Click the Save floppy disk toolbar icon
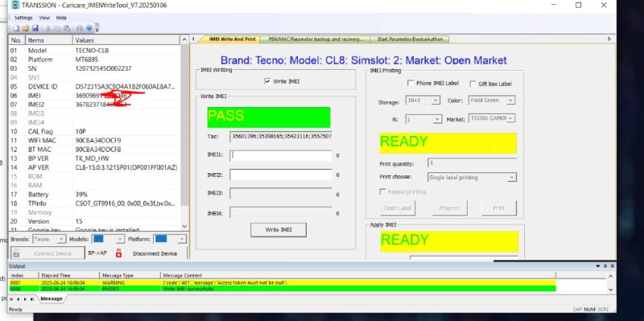This screenshot has height=321, width=644. 35,28
